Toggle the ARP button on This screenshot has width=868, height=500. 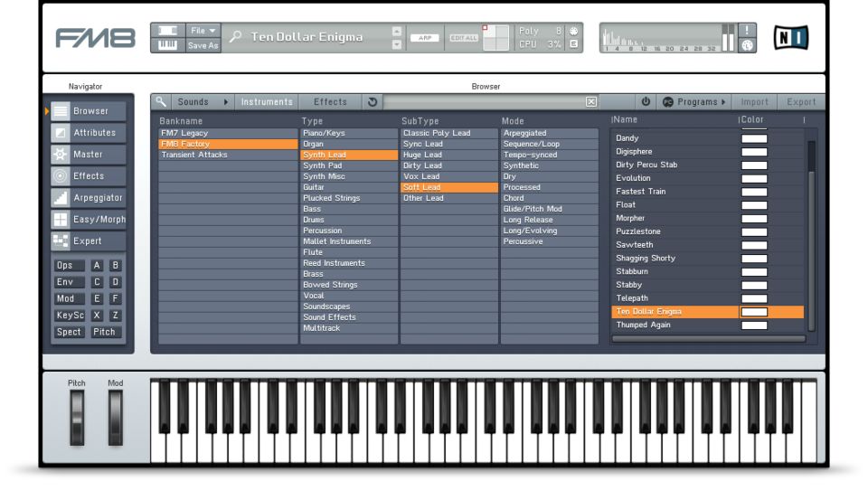coord(423,38)
